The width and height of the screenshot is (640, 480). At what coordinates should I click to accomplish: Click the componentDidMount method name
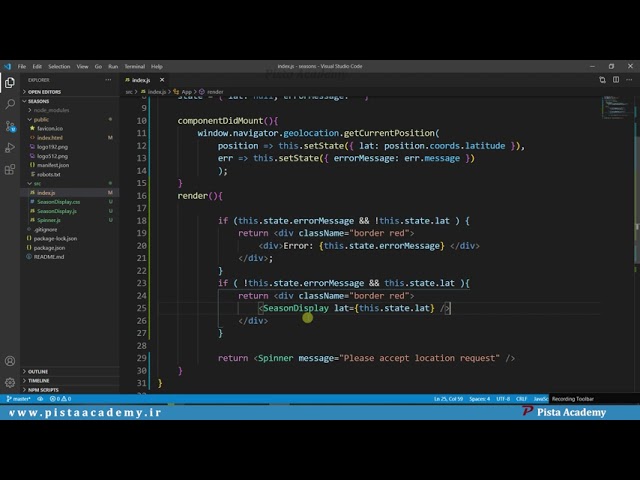(x=220, y=121)
